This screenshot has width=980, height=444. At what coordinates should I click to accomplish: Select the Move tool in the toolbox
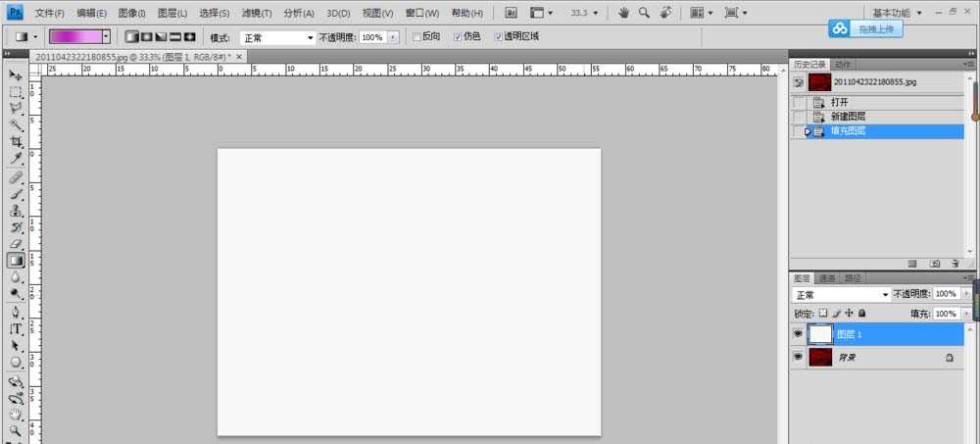coord(16,75)
